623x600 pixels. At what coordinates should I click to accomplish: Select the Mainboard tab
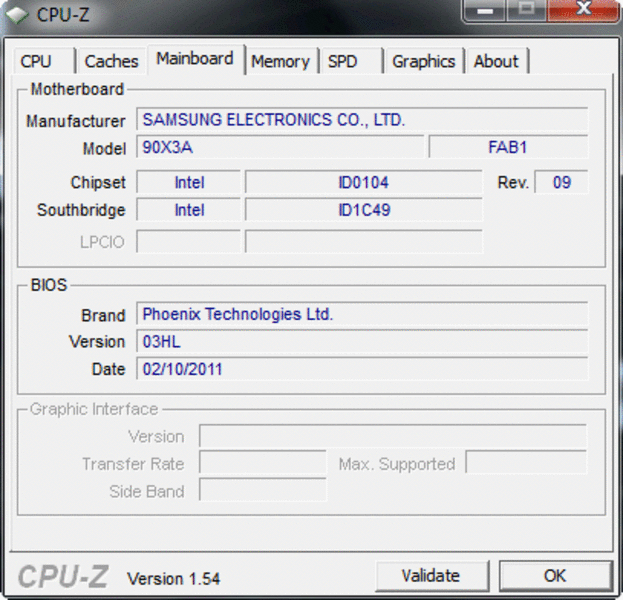click(196, 59)
